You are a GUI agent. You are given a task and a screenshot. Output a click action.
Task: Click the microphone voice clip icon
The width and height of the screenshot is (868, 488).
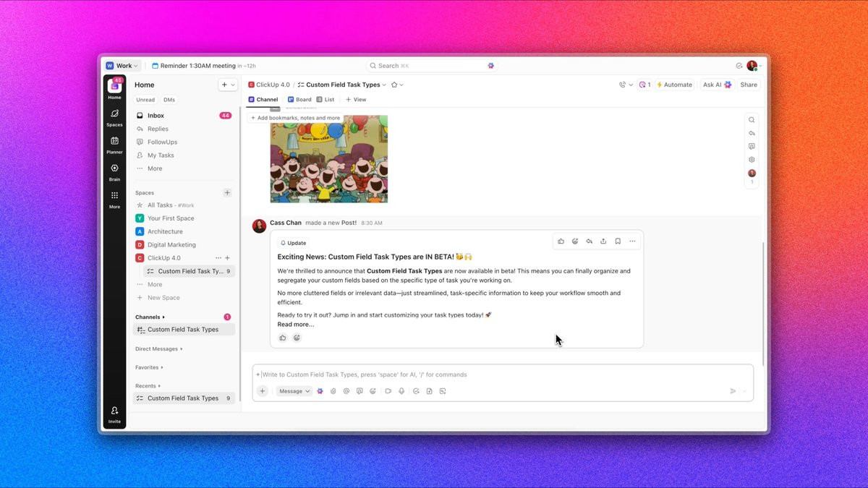(401, 391)
